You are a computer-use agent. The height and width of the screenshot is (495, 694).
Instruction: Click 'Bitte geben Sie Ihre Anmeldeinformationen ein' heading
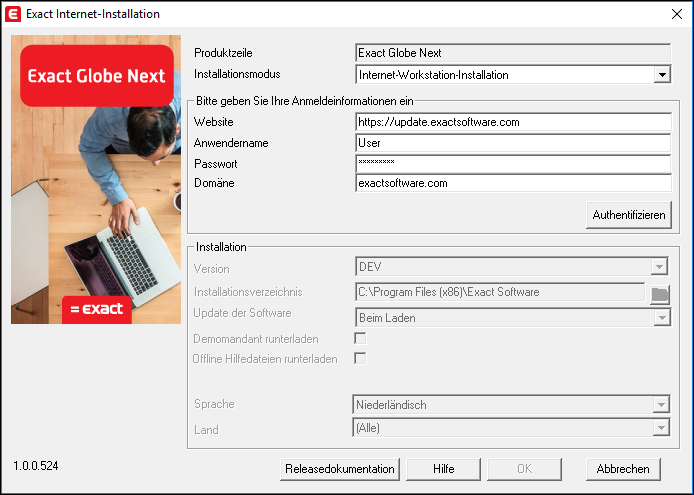click(x=305, y=101)
